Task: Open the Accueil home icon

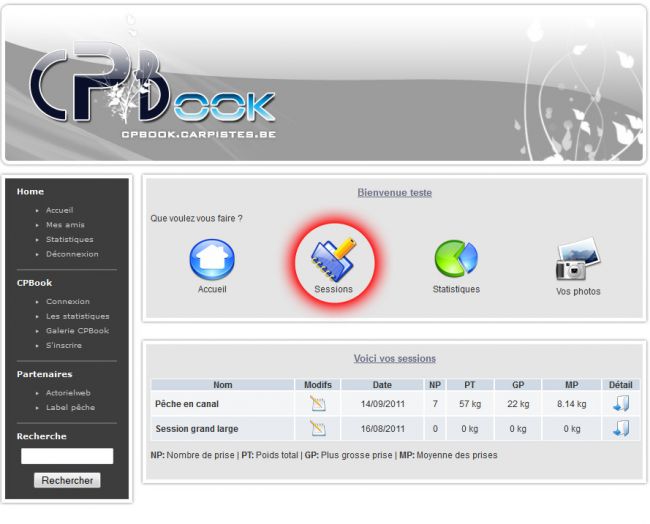Action: [212, 260]
